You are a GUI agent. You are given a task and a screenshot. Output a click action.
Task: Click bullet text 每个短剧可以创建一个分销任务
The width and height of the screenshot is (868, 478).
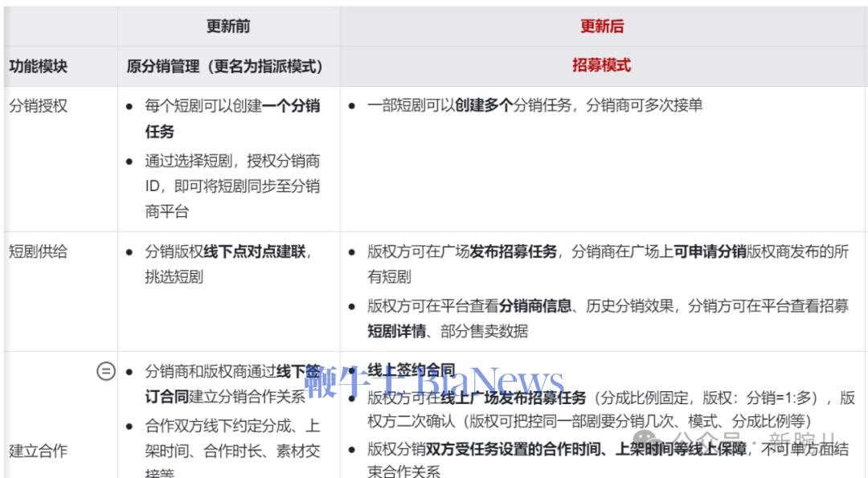232,118
